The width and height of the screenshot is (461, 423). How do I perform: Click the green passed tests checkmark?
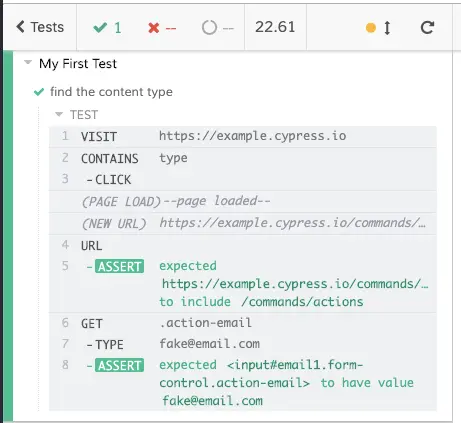point(100,28)
